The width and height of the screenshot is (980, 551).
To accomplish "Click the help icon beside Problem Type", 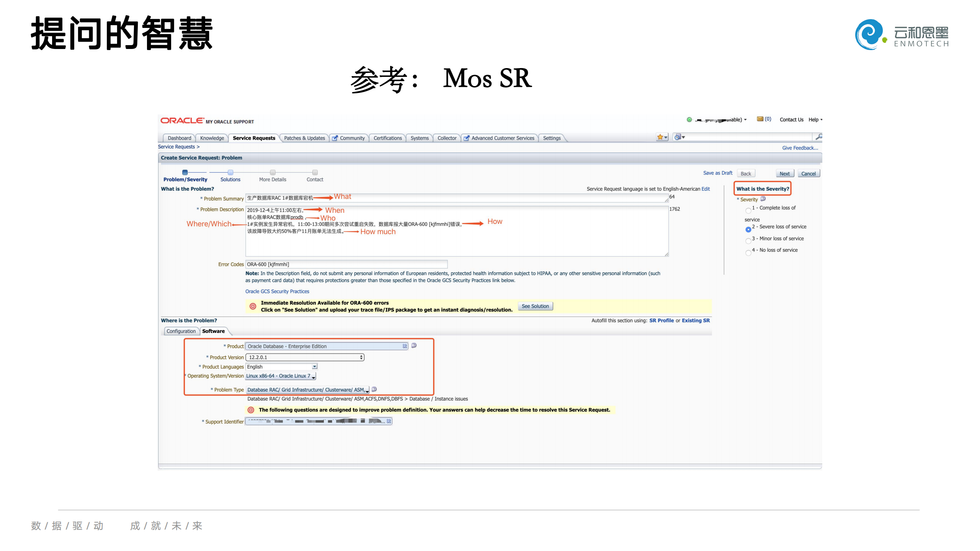I will click(374, 389).
